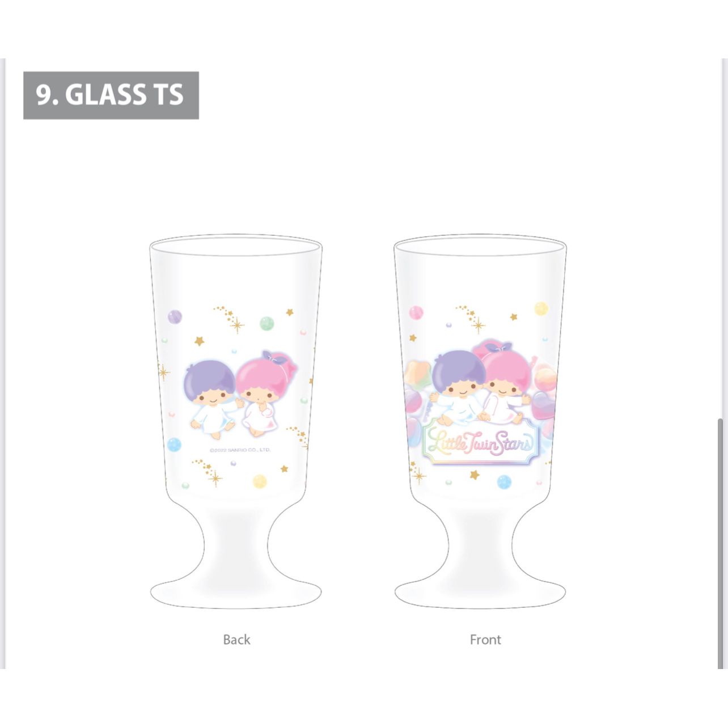The height and width of the screenshot is (728, 728).
Task: Click the pink bubble near the top of the front glass
Action: coord(417,312)
